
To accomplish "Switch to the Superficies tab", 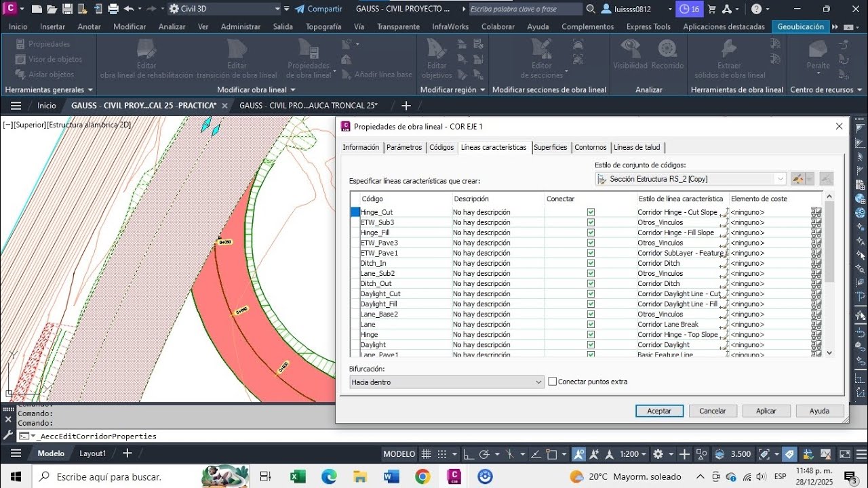I will [x=550, y=147].
